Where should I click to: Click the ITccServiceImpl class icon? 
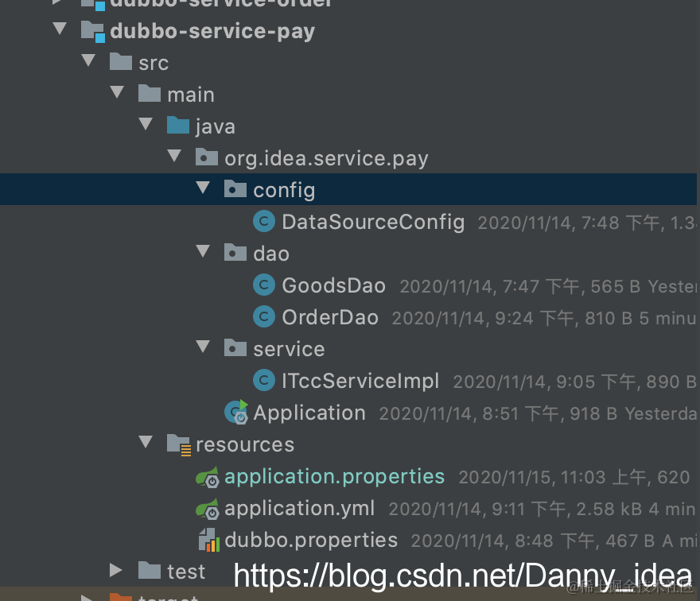coord(264,380)
